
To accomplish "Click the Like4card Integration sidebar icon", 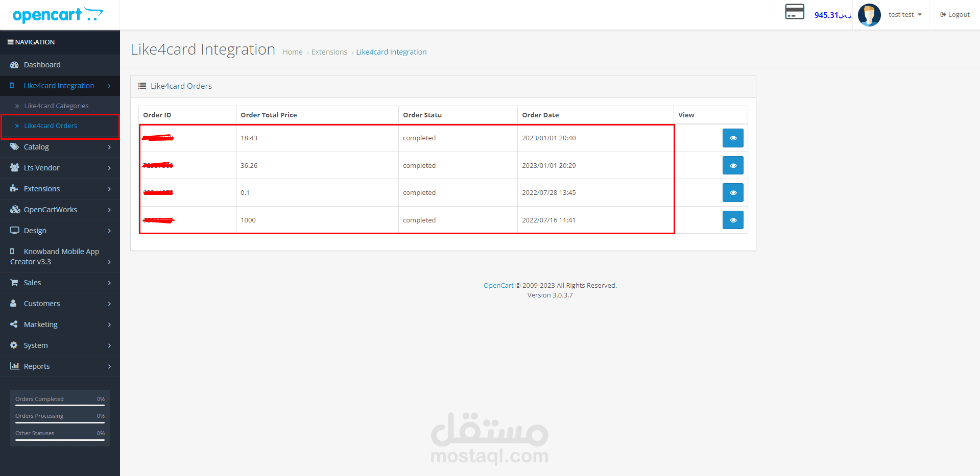I will (12, 86).
